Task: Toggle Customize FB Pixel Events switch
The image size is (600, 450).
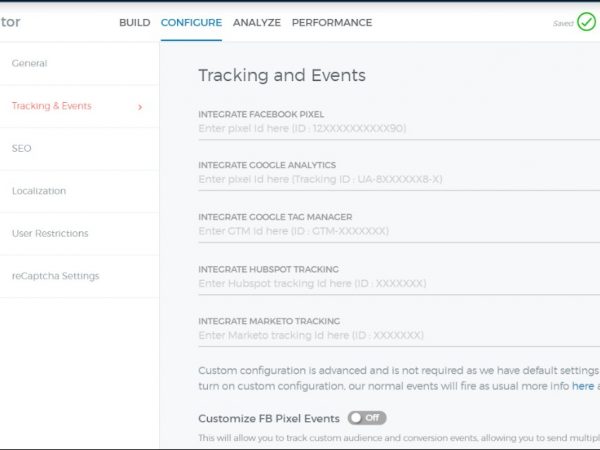Action: (366, 418)
